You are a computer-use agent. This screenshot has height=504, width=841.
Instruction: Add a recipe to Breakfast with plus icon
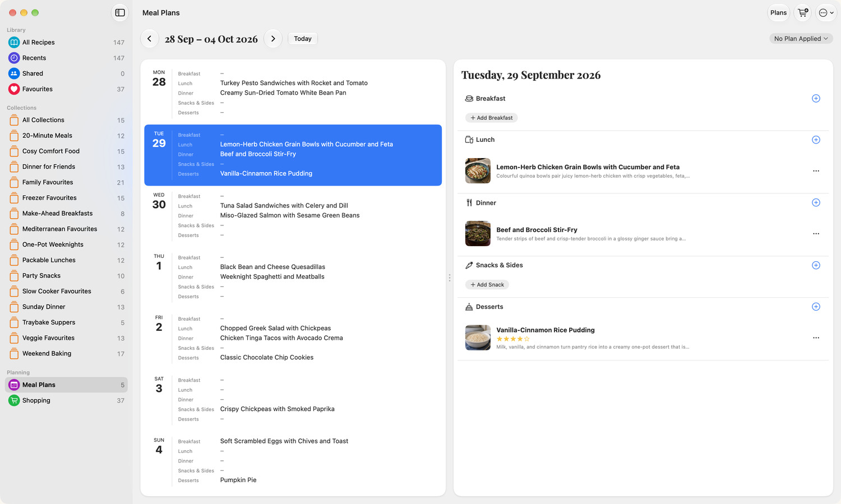click(816, 98)
